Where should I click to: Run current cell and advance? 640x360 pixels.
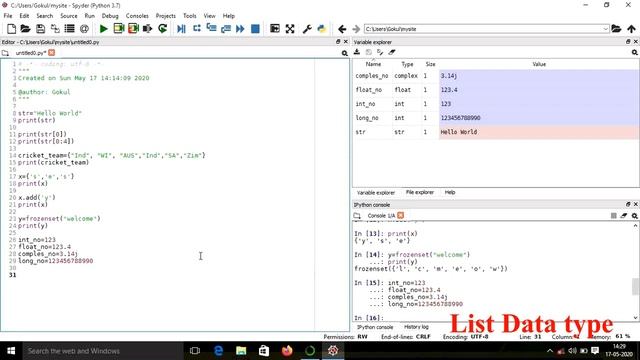[133, 29]
